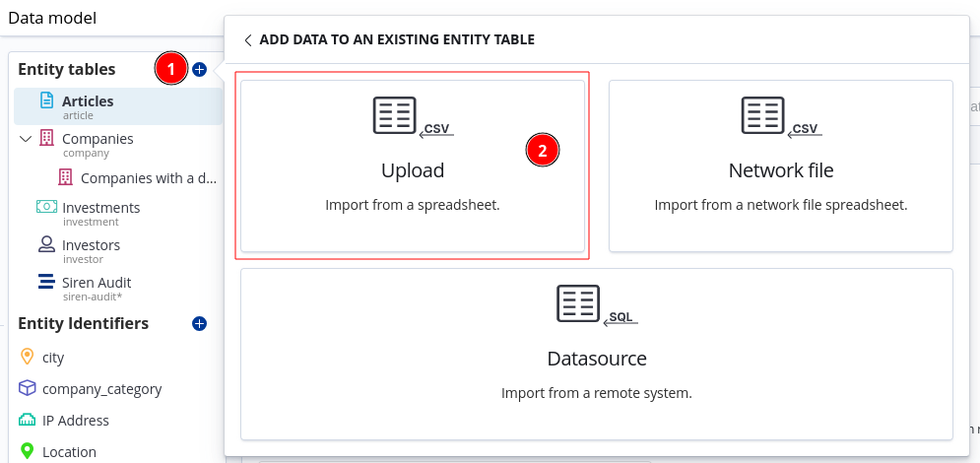Viewport: 980px width, 463px height.
Task: Choose Network file import card
Action: click(x=780, y=165)
